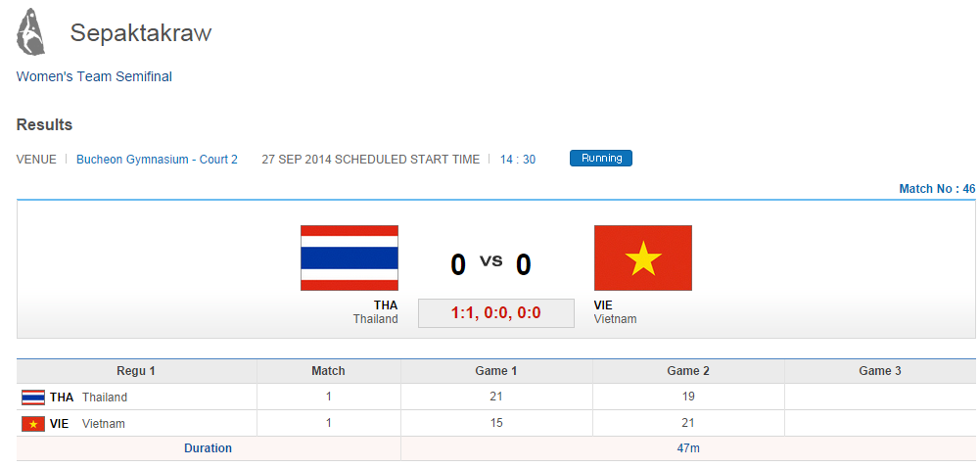Screen dimensions: 980x468
Task: Click the set scores box 1:1, 0:0, 0:0
Action: pos(495,313)
